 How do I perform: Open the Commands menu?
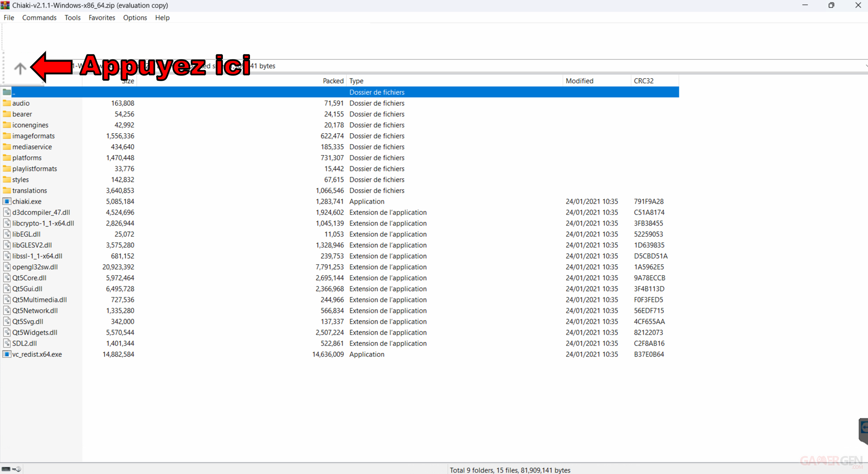39,18
